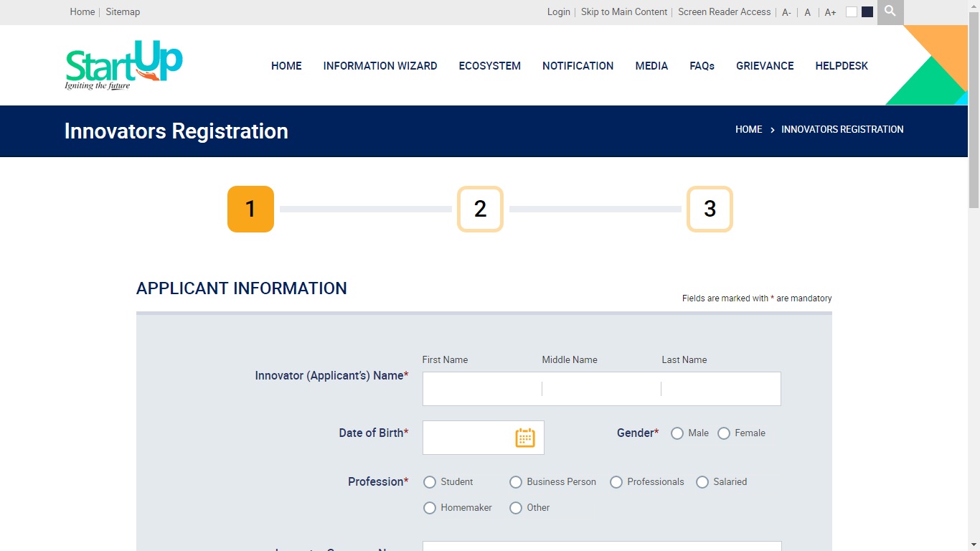Click the search magnifier icon
The width and height of the screenshot is (980, 551).
click(890, 11)
